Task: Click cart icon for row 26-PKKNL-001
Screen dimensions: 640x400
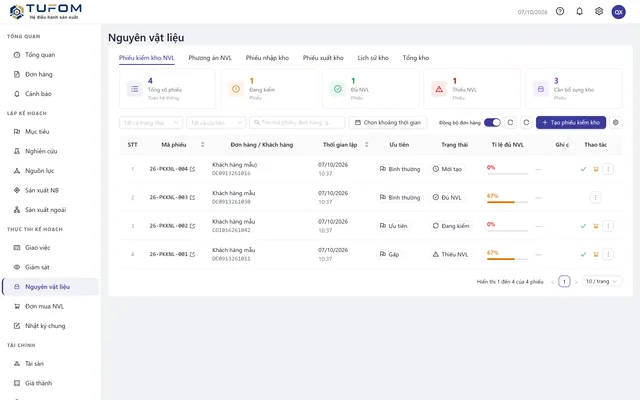Action: point(596,254)
